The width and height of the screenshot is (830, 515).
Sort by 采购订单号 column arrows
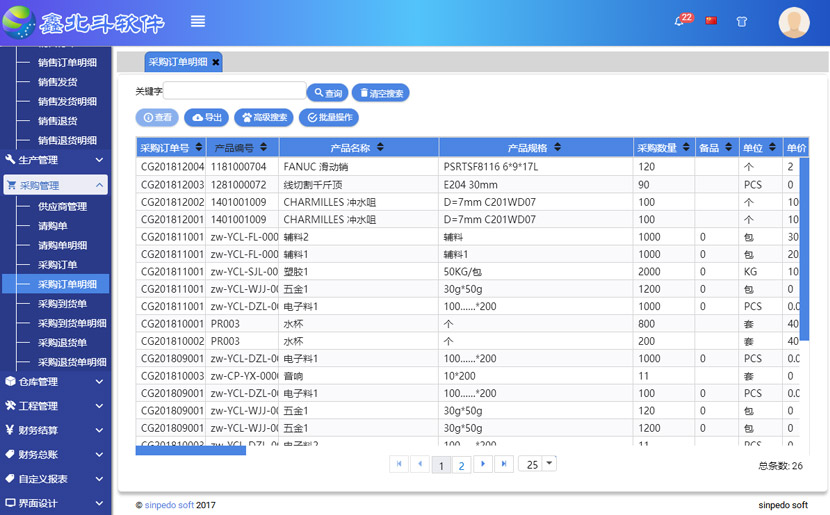[x=199, y=148]
